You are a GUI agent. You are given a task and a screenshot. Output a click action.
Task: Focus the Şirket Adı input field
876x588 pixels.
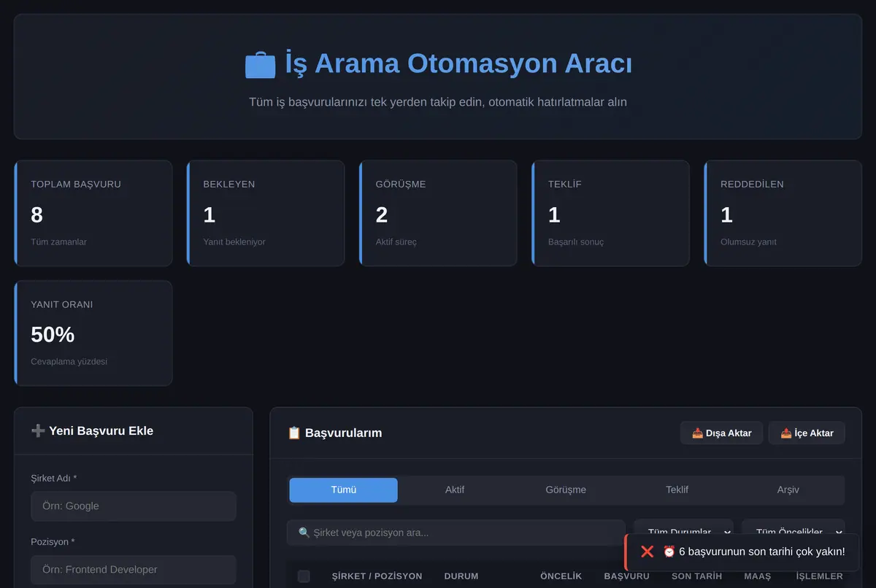134,506
